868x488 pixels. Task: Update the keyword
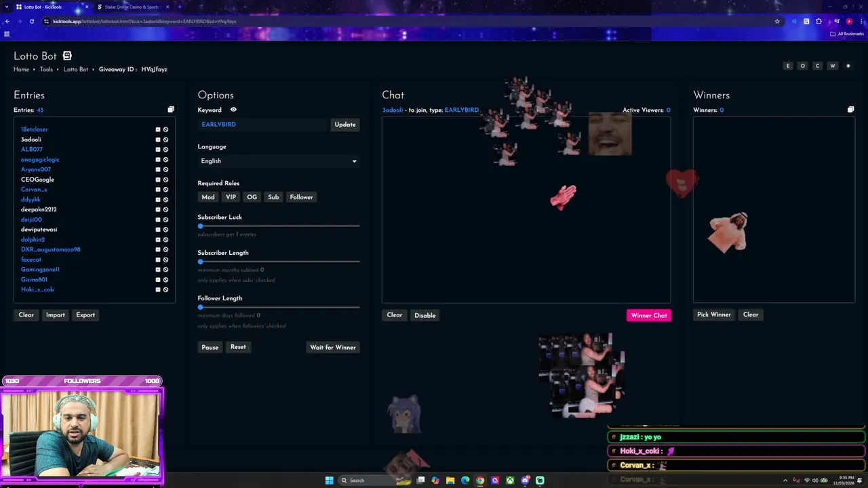coord(345,125)
